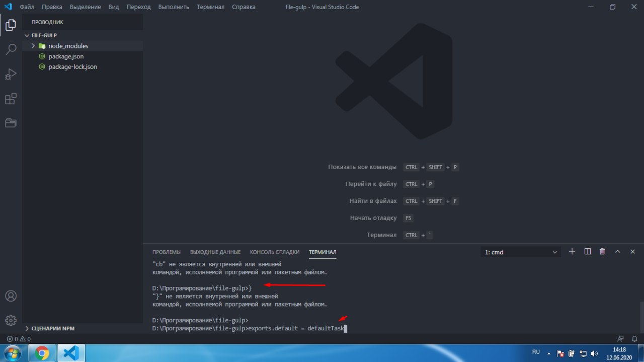Open the Выделение menu

click(x=86, y=7)
